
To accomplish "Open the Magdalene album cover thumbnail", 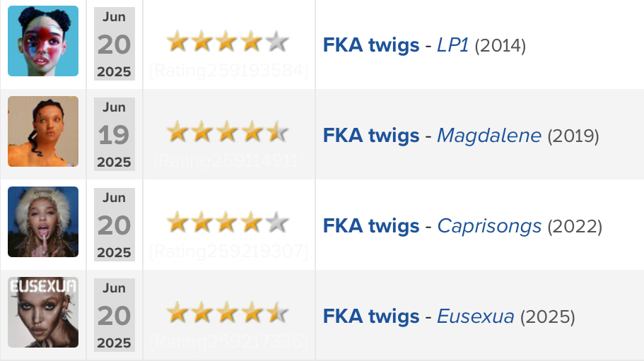I will [x=43, y=131].
